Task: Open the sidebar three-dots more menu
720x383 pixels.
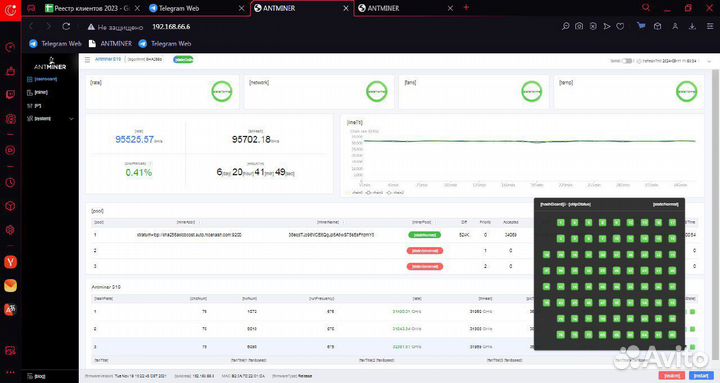Action: (x=10, y=372)
